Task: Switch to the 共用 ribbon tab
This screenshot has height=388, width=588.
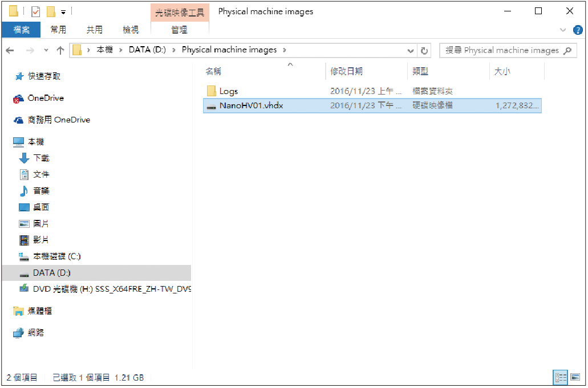Action: (94, 30)
